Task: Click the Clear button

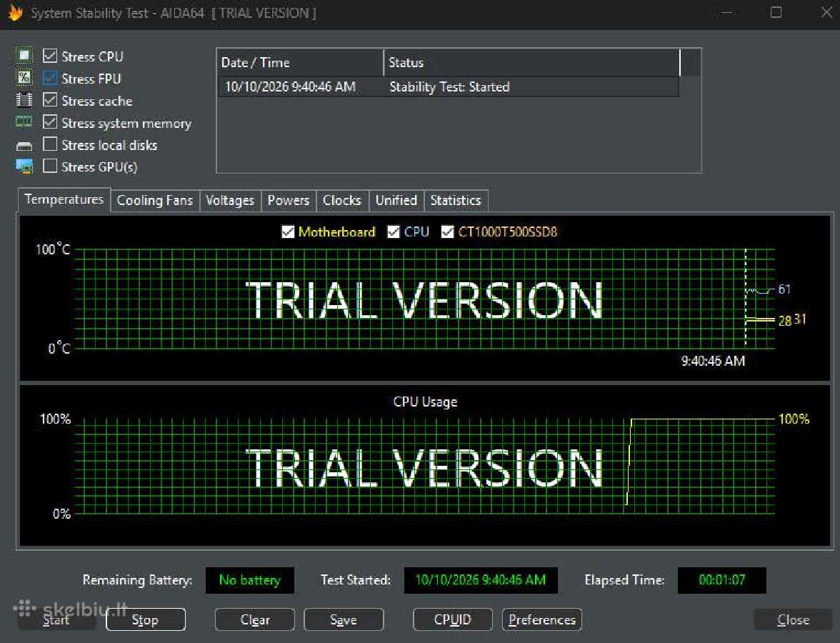Action: 255,619
